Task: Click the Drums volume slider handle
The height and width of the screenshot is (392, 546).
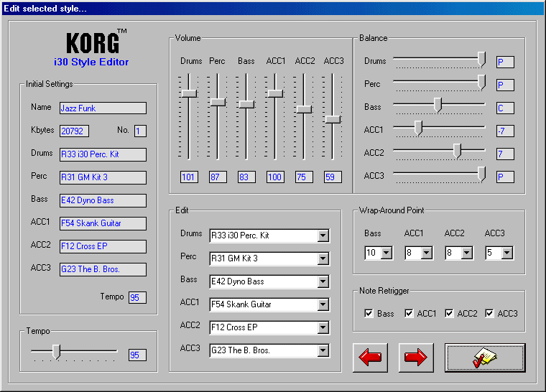Action: [189, 93]
